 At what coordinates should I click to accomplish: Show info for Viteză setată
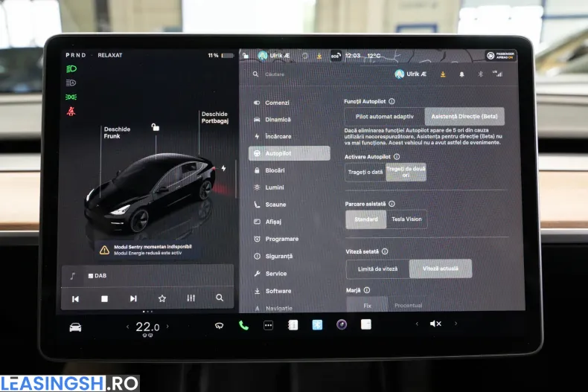click(x=385, y=251)
